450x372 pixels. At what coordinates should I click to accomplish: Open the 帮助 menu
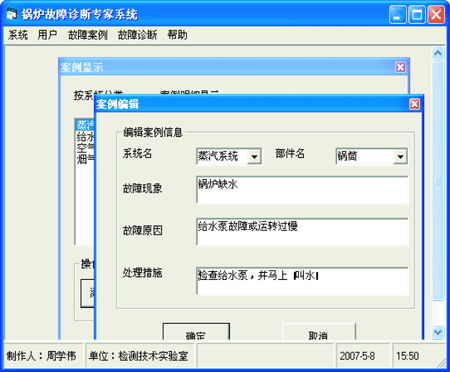[177, 35]
